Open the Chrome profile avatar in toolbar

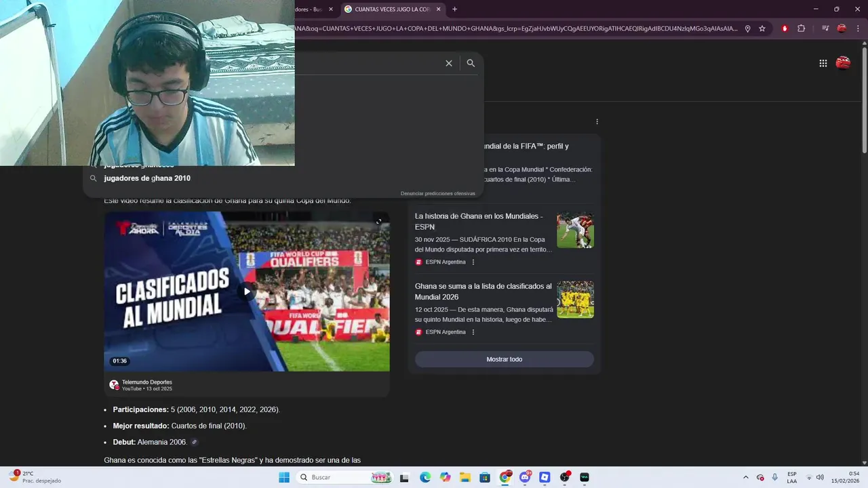(x=842, y=28)
